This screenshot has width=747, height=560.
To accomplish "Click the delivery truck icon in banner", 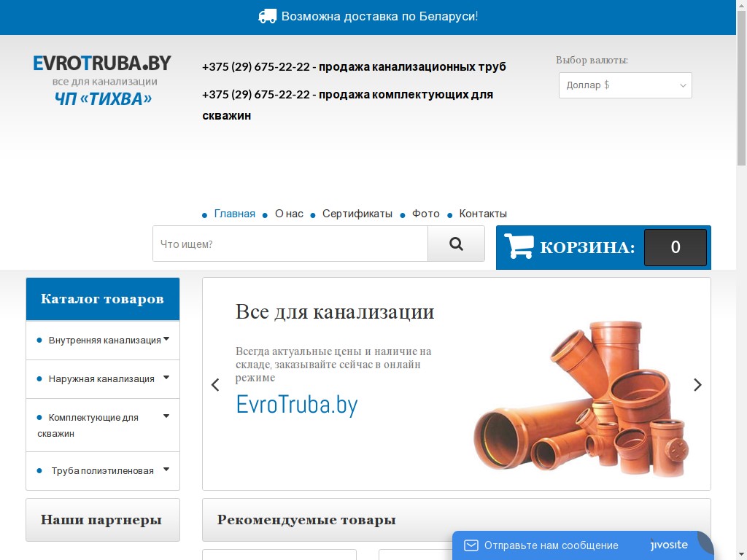I will pos(267,16).
